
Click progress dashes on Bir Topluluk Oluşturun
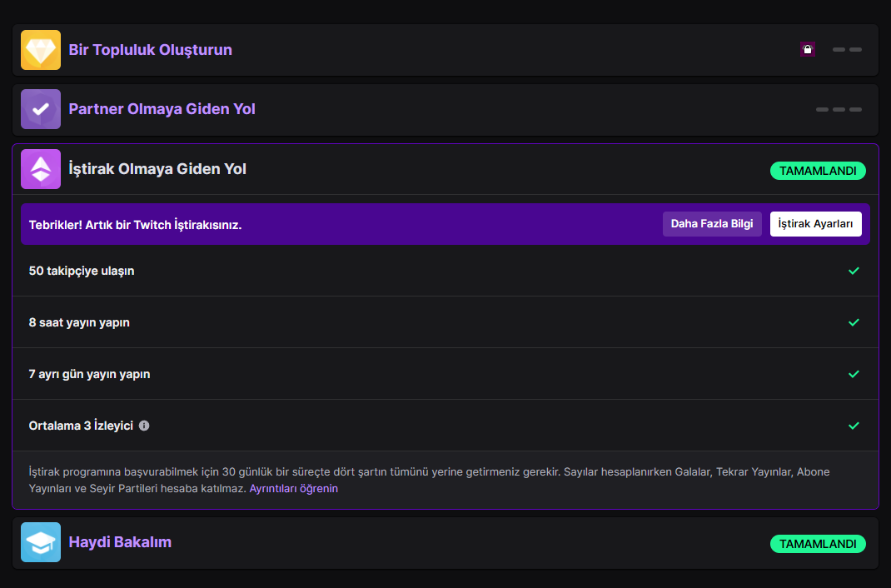(x=847, y=49)
